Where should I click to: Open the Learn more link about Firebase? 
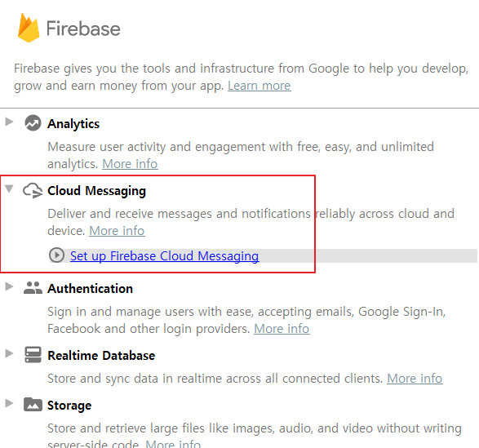pos(259,86)
